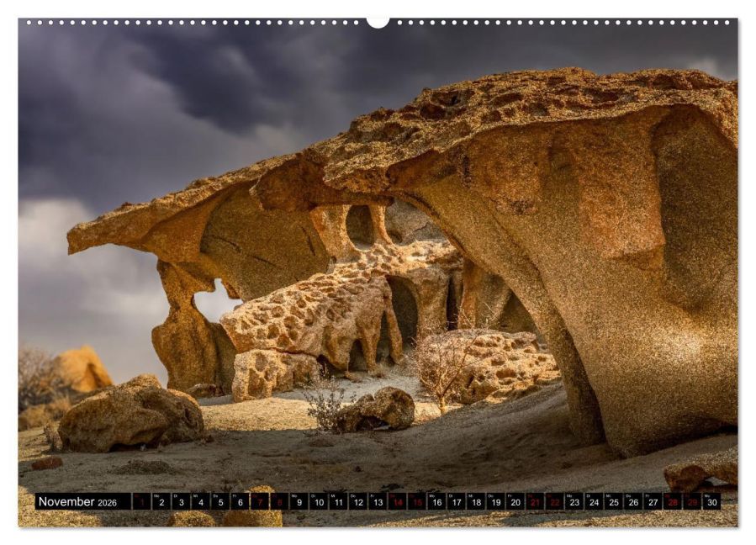
Task: Click the red day 14 cell
Action: coord(397,502)
